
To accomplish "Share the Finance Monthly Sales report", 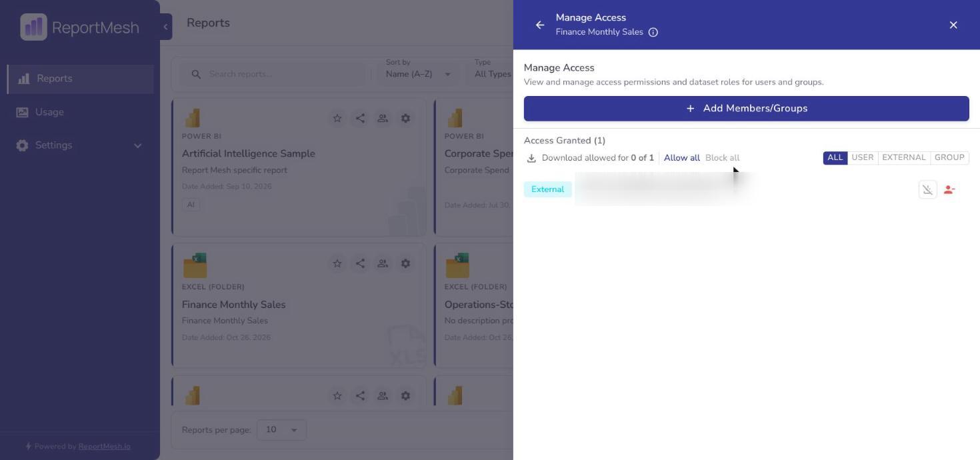I will [360, 263].
